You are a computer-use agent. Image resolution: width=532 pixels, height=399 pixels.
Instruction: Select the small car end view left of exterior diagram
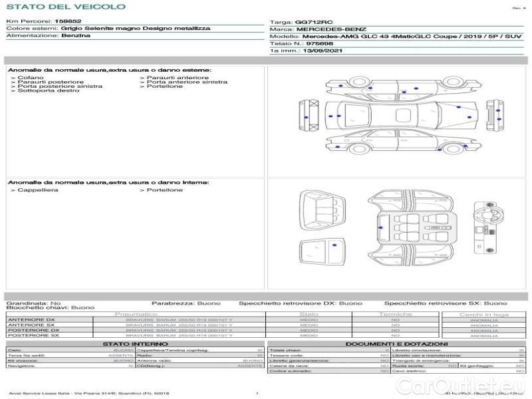click(x=311, y=114)
